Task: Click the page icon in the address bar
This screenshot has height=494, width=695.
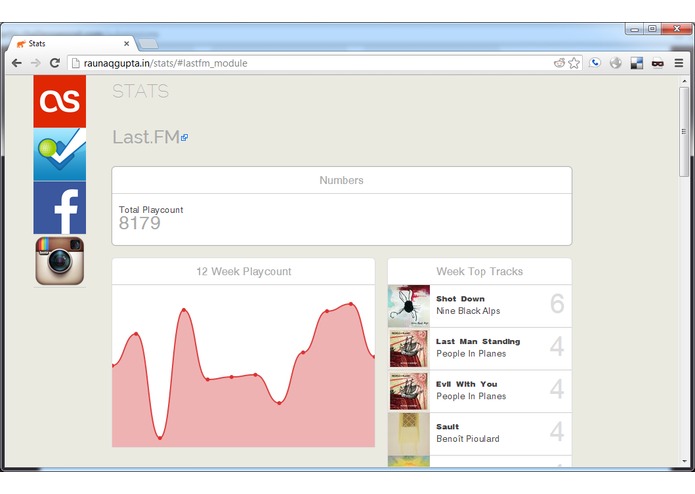Action: click(x=75, y=63)
